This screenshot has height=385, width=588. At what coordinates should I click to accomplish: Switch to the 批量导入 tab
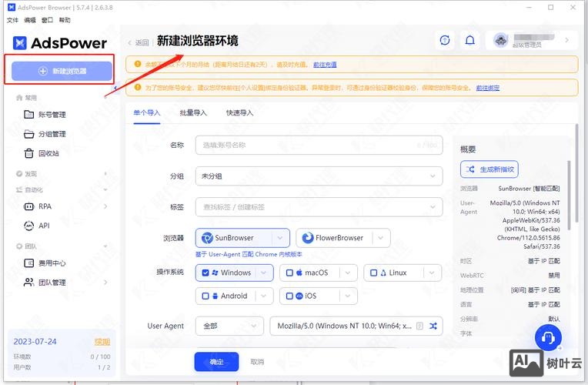193,112
